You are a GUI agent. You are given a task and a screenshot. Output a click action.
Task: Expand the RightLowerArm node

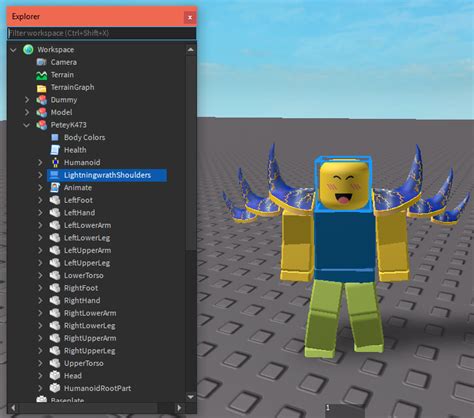pos(40,313)
